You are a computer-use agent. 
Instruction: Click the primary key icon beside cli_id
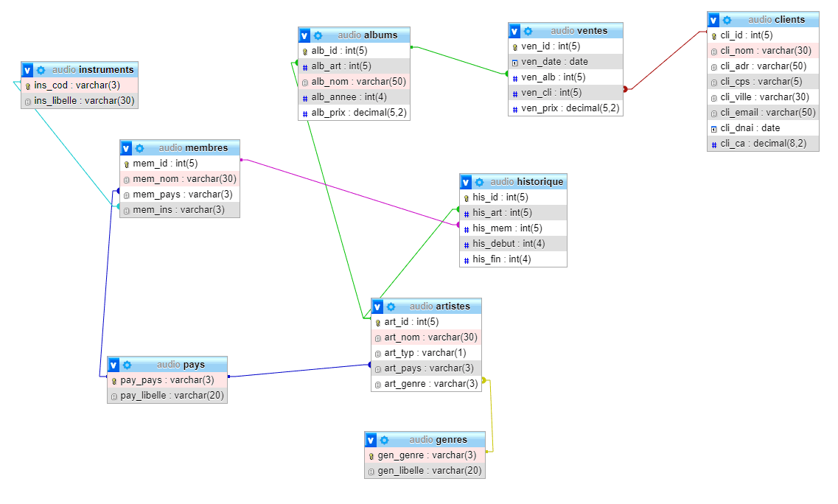[713, 35]
